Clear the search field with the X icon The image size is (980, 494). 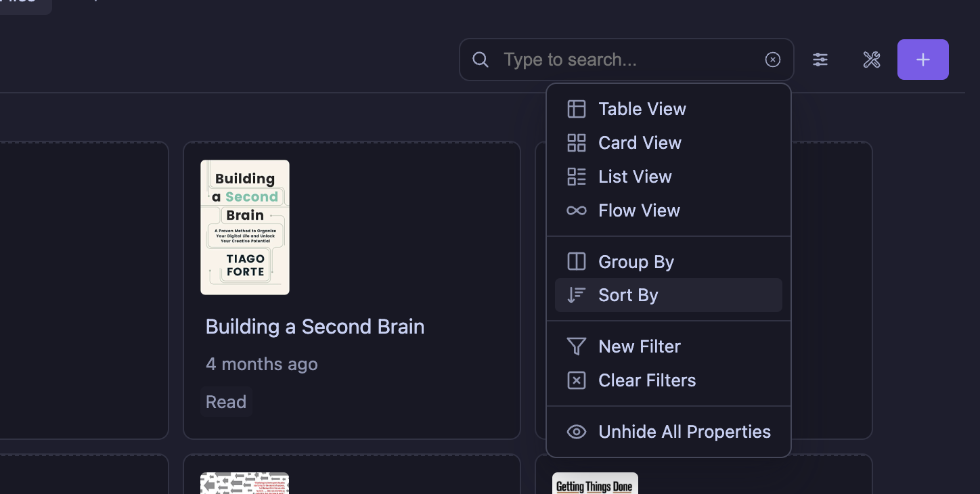coord(772,60)
